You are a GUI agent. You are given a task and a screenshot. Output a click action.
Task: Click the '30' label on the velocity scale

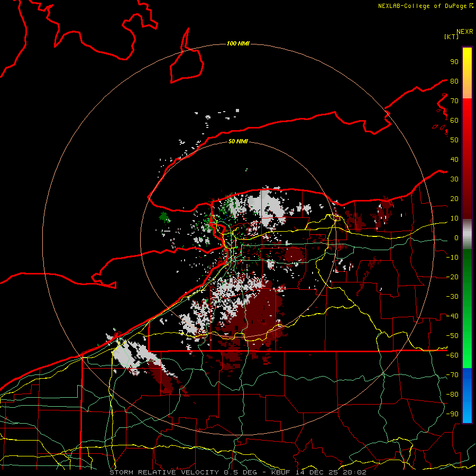(454, 179)
